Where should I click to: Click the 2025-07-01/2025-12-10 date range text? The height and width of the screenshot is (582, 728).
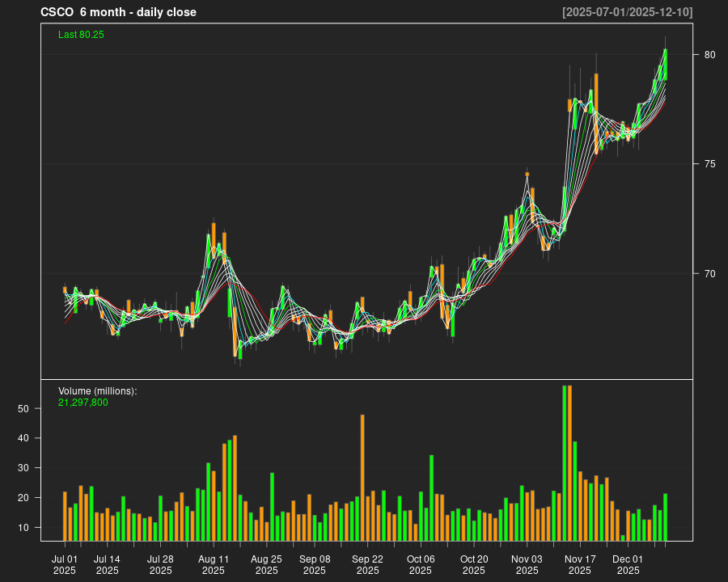[627, 12]
